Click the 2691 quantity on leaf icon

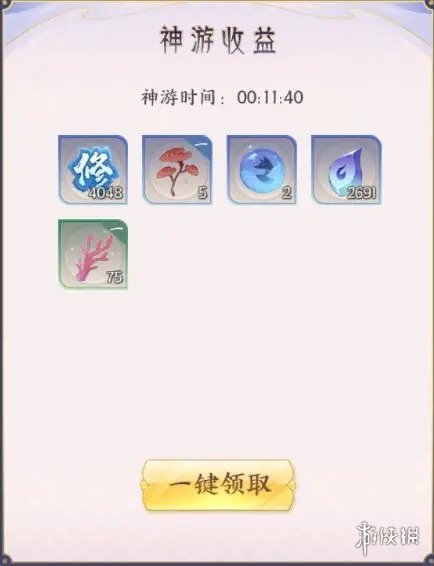click(x=361, y=193)
